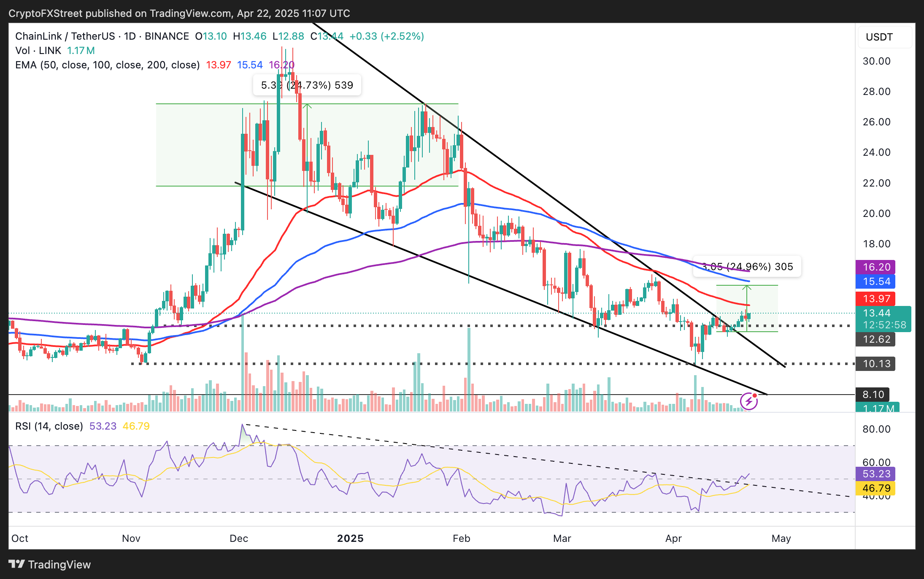Click the 13.97 red EMA 50 price tag
Image resolution: width=924 pixels, height=579 pixels.
click(876, 299)
